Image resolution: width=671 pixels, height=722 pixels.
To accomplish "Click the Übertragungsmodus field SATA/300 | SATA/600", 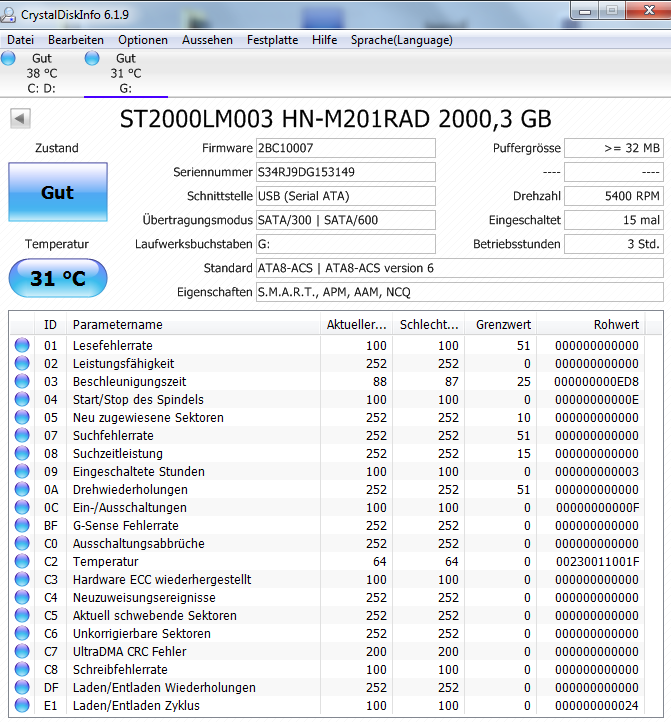I will point(345,220).
